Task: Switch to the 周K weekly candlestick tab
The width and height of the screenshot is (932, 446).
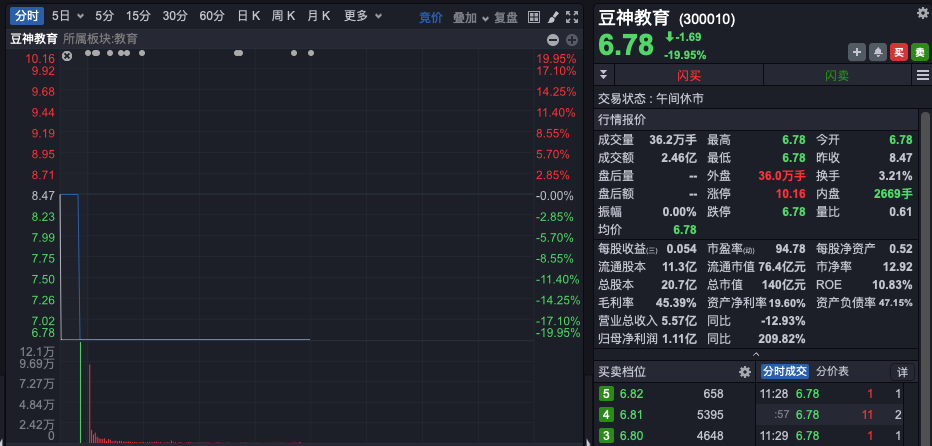Action: [284, 16]
